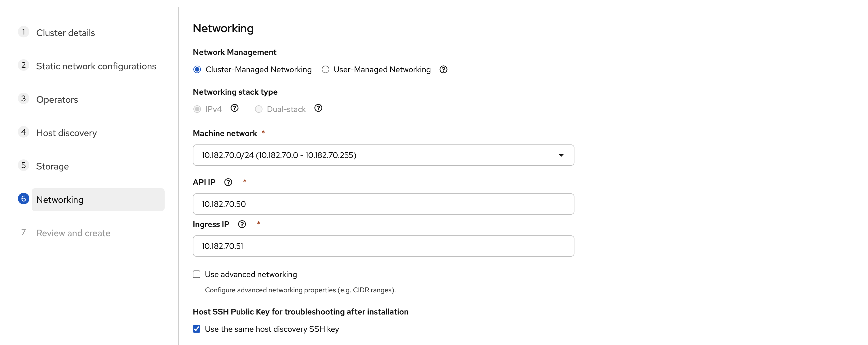
Task: Click the Ingress IP input field
Action: [383, 246]
